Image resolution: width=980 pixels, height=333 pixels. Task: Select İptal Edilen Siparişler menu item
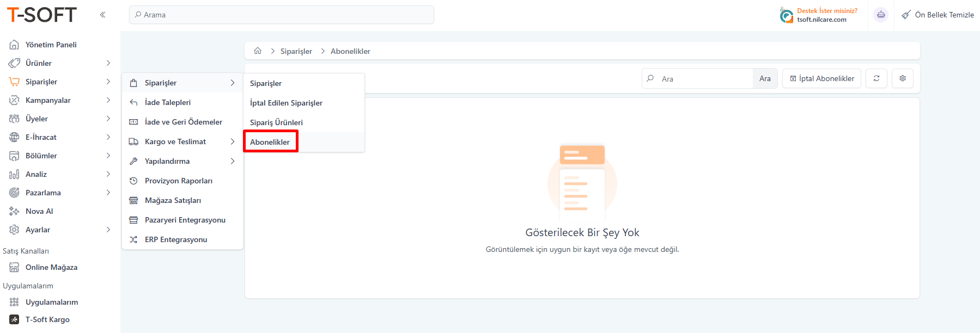click(x=286, y=103)
